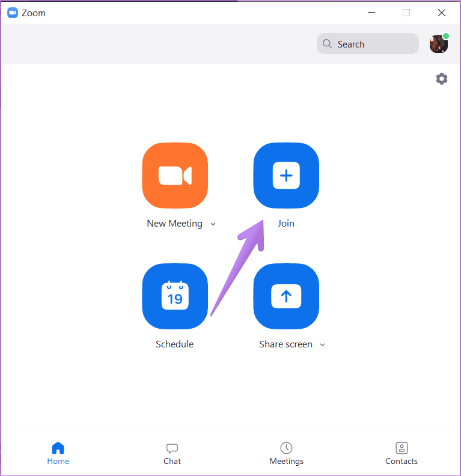Expand the New Meeting options chevron
The width and height of the screenshot is (461, 476).
[213, 224]
